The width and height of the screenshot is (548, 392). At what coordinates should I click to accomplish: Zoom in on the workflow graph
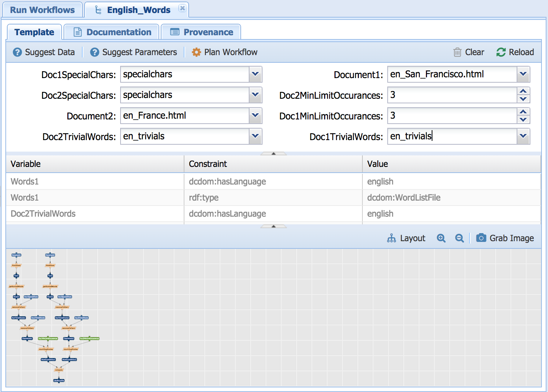point(441,238)
